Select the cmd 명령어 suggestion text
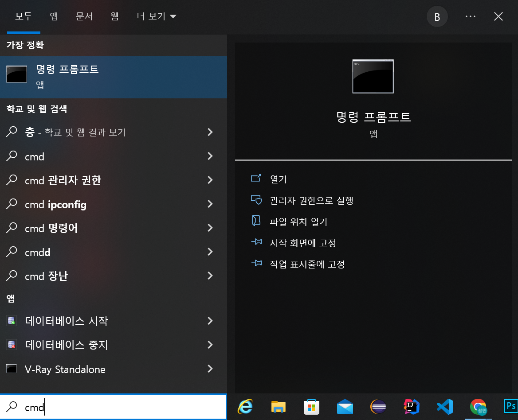This screenshot has height=420, width=518. 51,228
